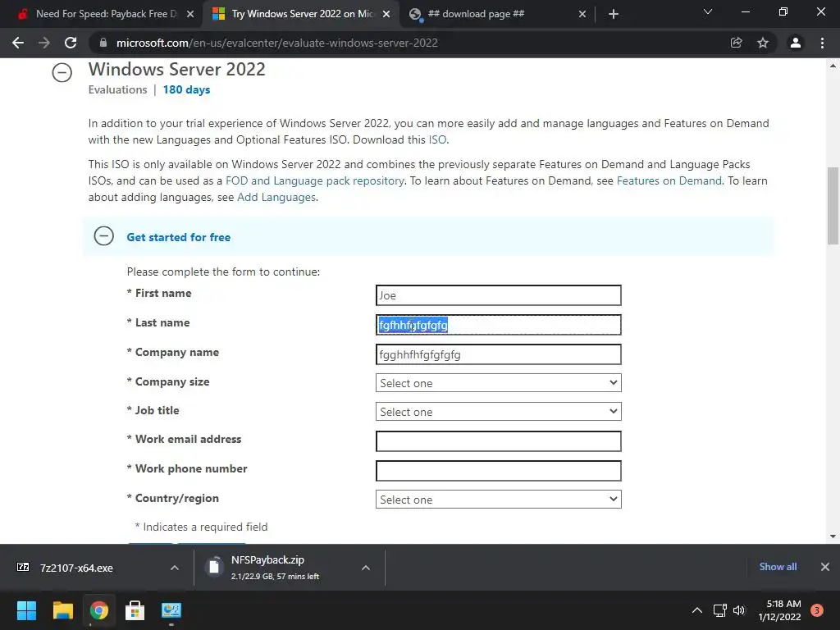This screenshot has height=630, width=840.
Task: Click the Company name field
Action: pyautogui.click(x=498, y=354)
